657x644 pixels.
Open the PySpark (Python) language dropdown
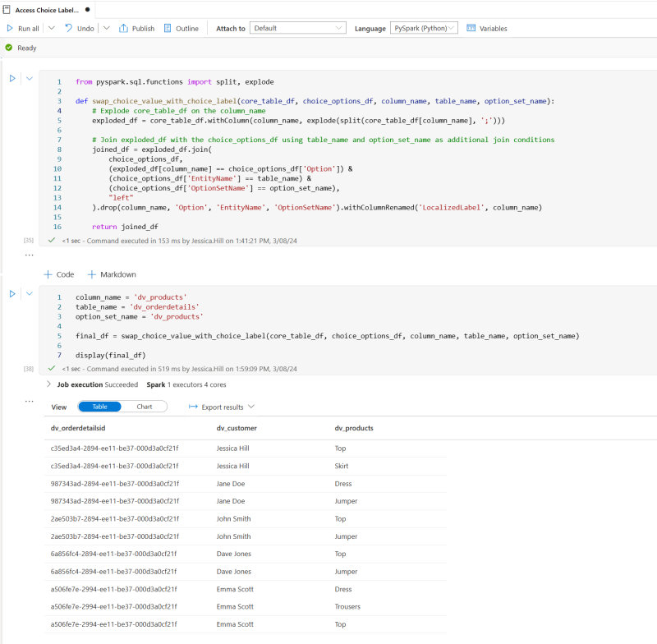424,28
